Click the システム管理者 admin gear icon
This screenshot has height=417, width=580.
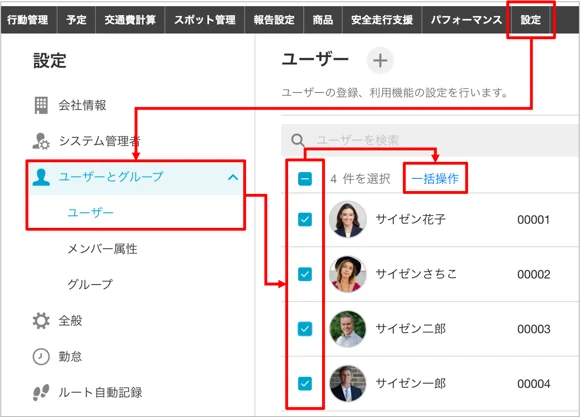point(41,141)
